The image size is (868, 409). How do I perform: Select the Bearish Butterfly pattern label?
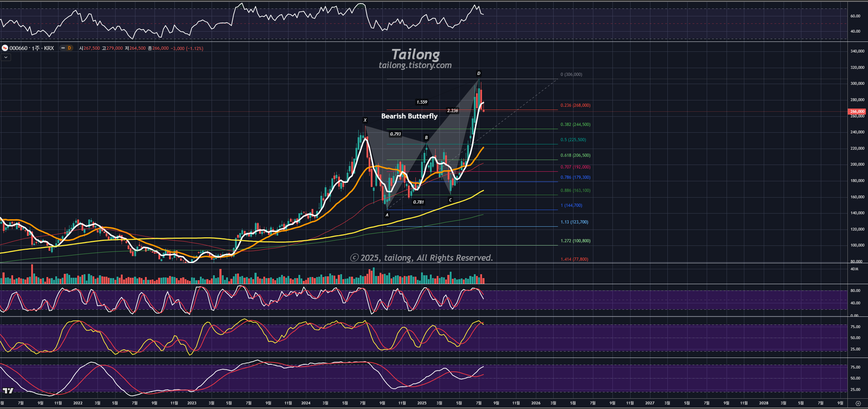tap(409, 116)
